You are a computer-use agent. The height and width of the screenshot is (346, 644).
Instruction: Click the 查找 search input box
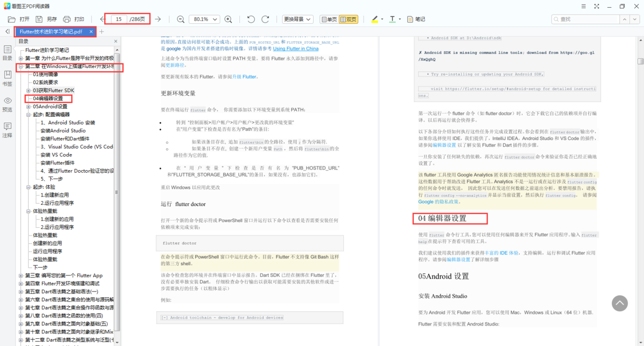[x=585, y=19]
